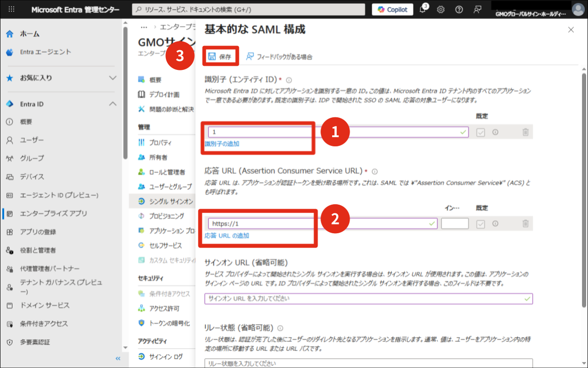
Task: Click the 識別子の追加 link
Action: (x=222, y=144)
